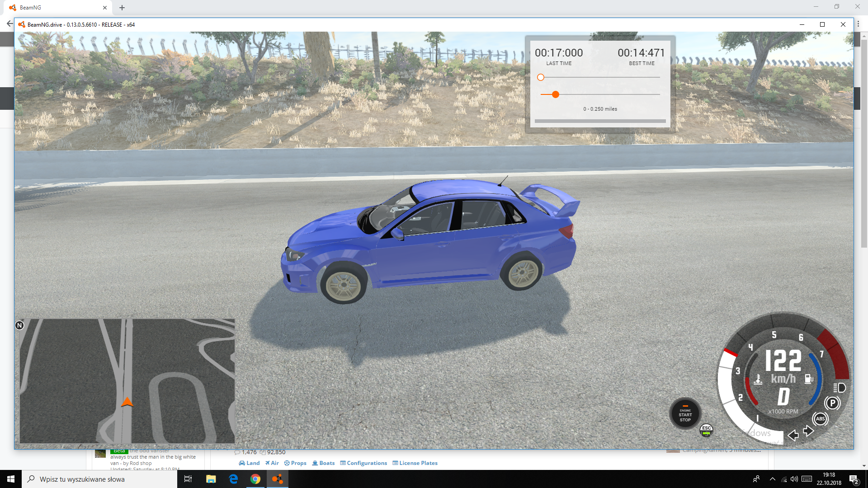Click the fuel pump gauge icon

tap(809, 379)
